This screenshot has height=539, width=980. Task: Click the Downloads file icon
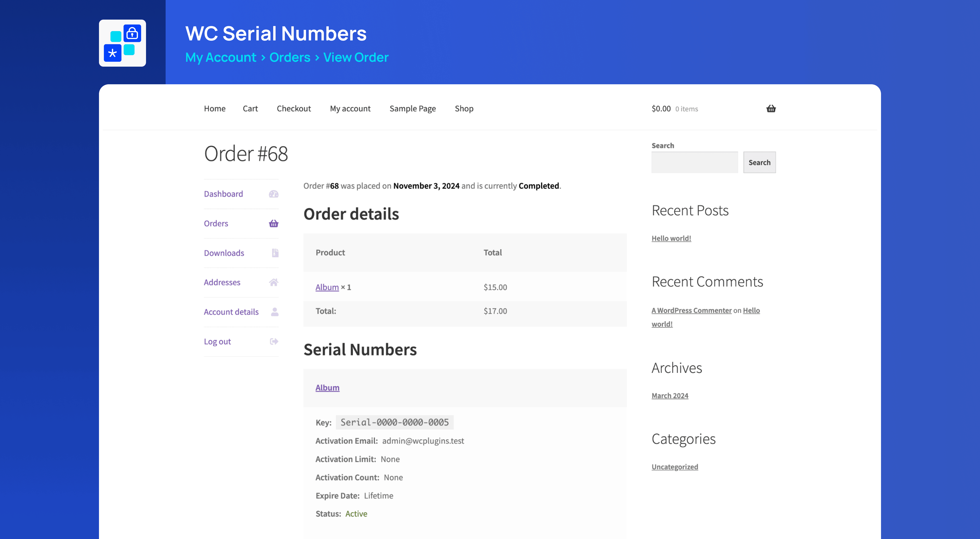click(275, 253)
